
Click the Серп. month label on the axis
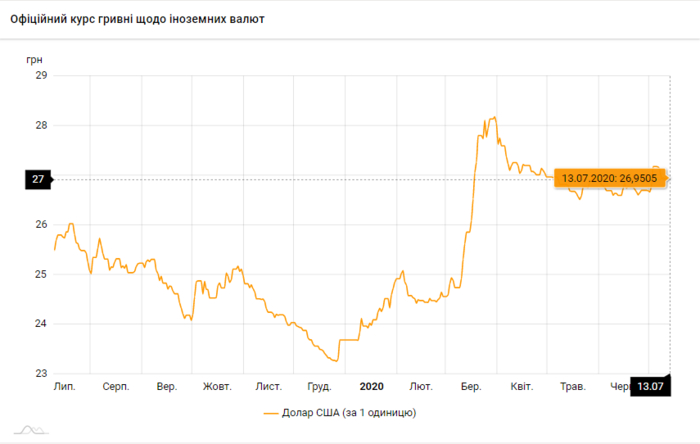[x=115, y=386]
